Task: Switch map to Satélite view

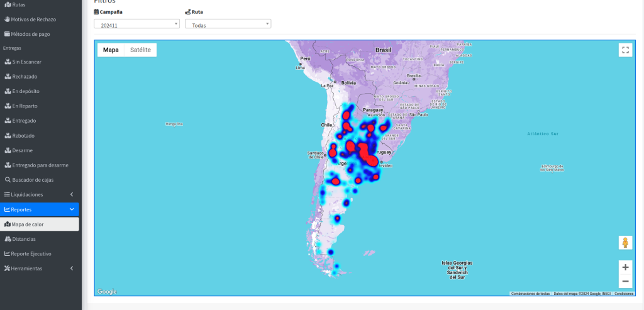Action: coord(140,50)
